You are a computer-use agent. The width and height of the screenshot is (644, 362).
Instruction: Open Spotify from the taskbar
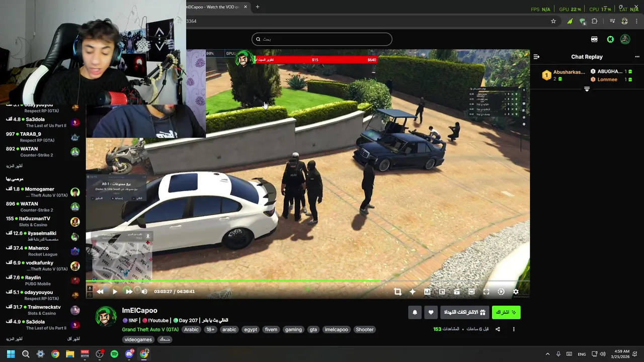pyautogui.click(x=114, y=354)
